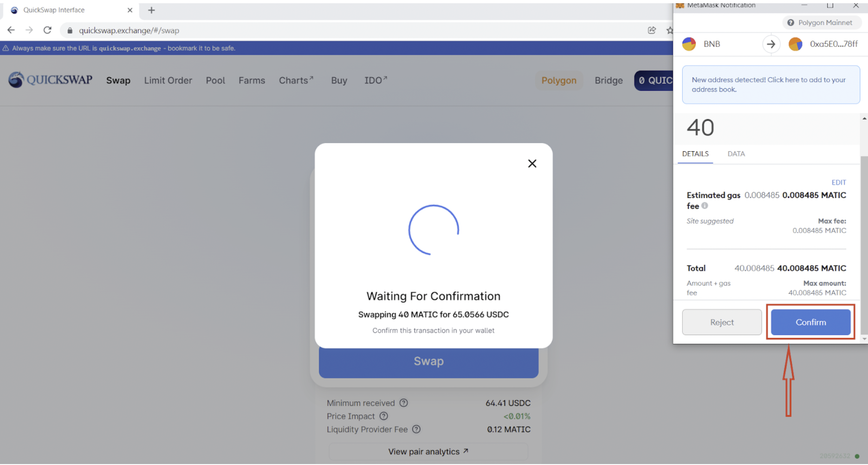Image resolution: width=868 pixels, height=465 pixels.
Task: Click the MetaMask fox icon in title bar
Action: click(680, 6)
